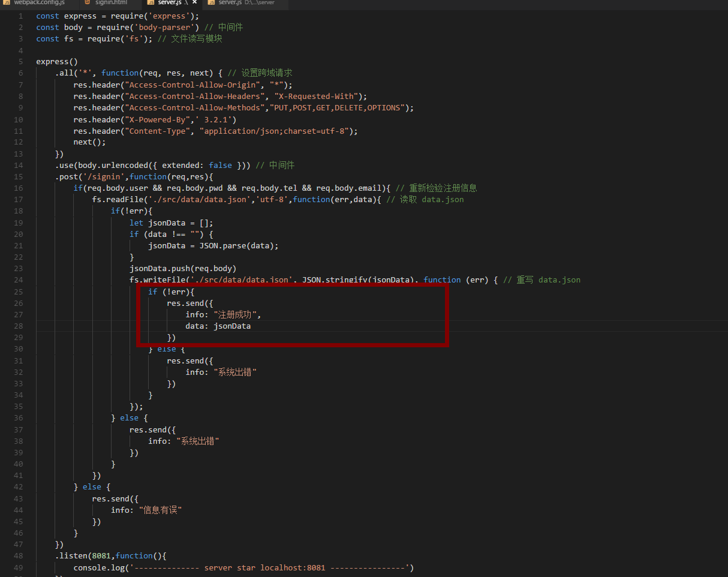Click data: jsonData on line 28
This screenshot has width=728, height=577.
218,326
